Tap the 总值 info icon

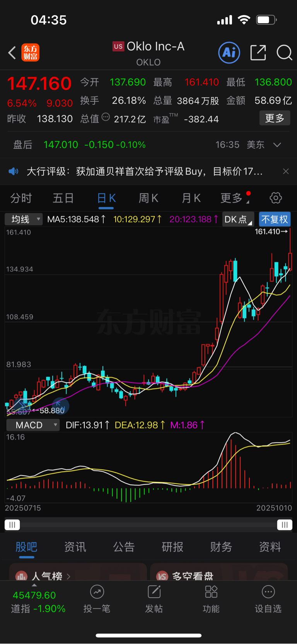coord(106,117)
